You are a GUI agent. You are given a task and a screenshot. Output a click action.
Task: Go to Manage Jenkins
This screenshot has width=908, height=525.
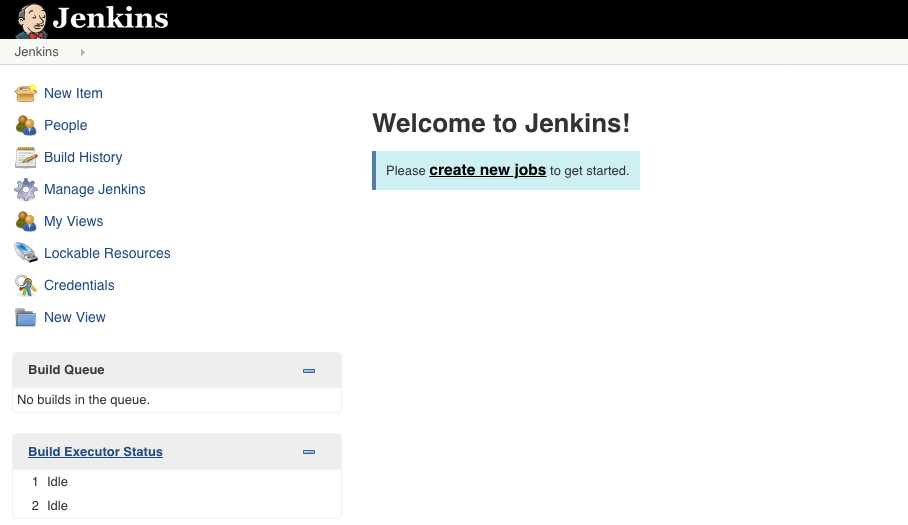tap(95, 189)
